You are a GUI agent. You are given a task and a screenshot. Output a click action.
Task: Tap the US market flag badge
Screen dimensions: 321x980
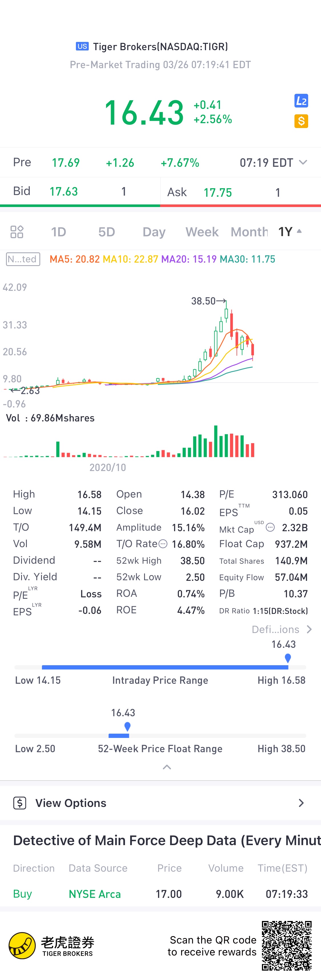tap(82, 46)
